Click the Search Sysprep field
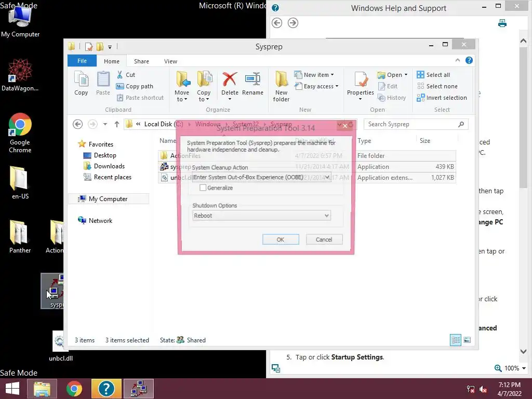The width and height of the screenshot is (532, 399). pyautogui.click(x=416, y=124)
